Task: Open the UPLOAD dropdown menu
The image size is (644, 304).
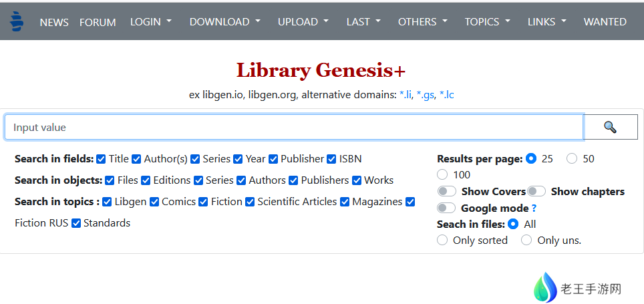Action: coord(303,21)
